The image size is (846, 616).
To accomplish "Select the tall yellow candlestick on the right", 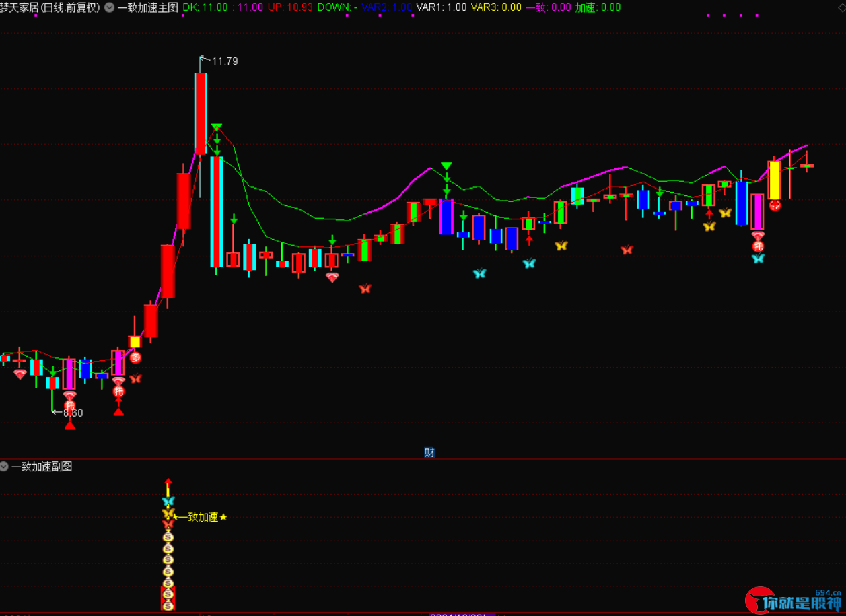I will pos(775,180).
